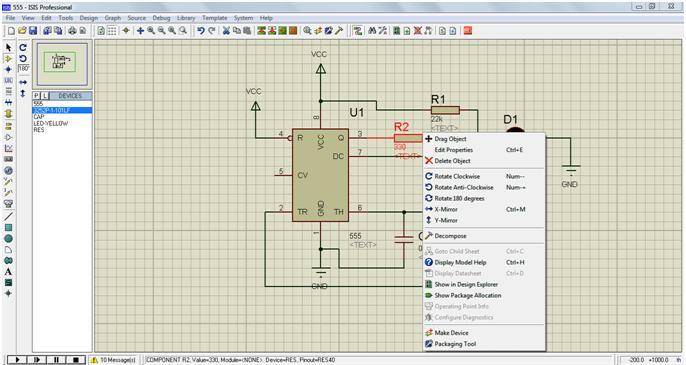The height and width of the screenshot is (365, 686).
Task: Choose Display Model Help from context menu
Action: click(x=484, y=262)
